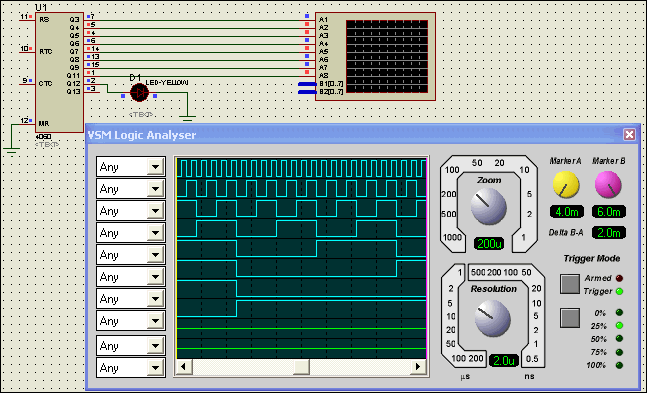Click the Zoom dial knob
Viewport: 647px width, 393px height.
click(489, 206)
